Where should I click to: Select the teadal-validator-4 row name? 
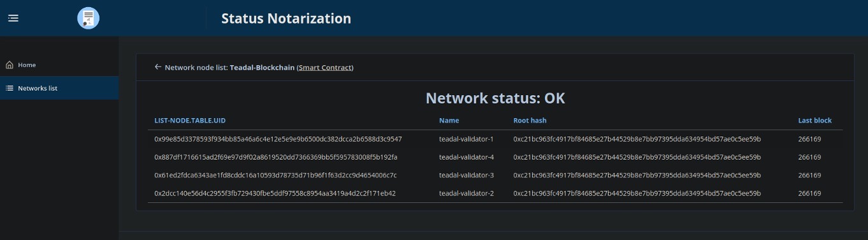(x=467, y=157)
